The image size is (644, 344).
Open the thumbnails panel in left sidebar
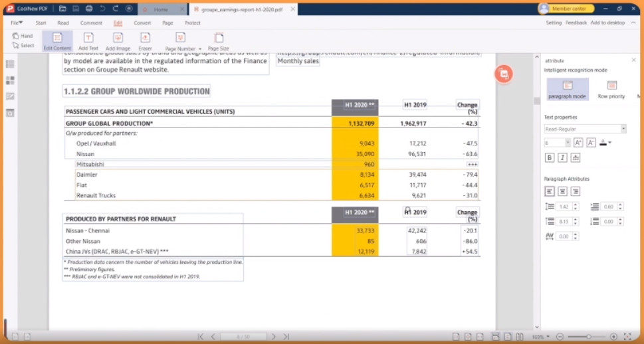[10, 80]
